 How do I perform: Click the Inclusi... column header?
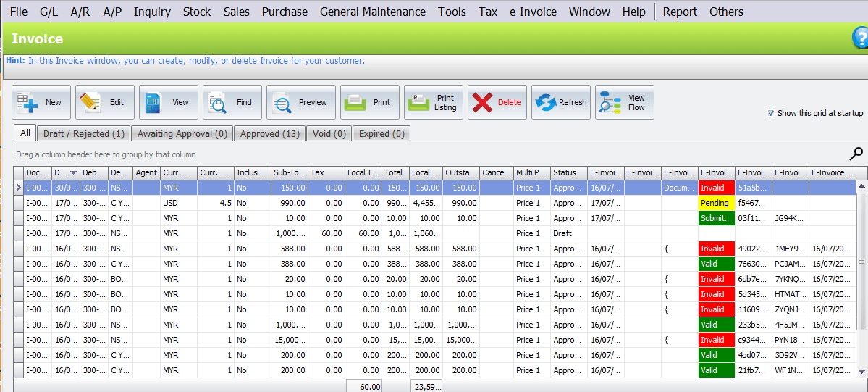tap(253, 172)
